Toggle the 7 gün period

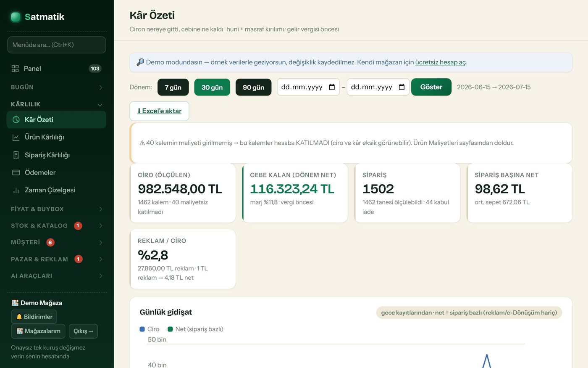pyautogui.click(x=173, y=87)
